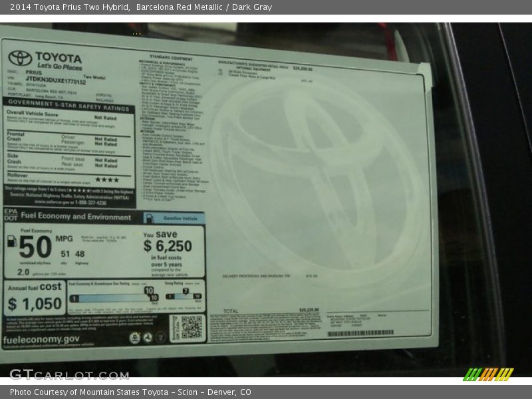The width and height of the screenshot is (532, 399).
Task: Click the smog rating bar marked 7
Action: [x=184, y=296]
